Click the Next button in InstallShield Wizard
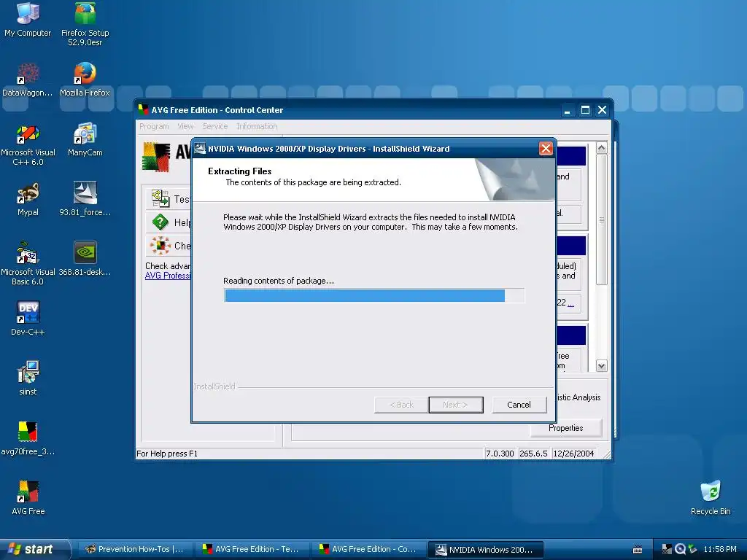 [456, 405]
